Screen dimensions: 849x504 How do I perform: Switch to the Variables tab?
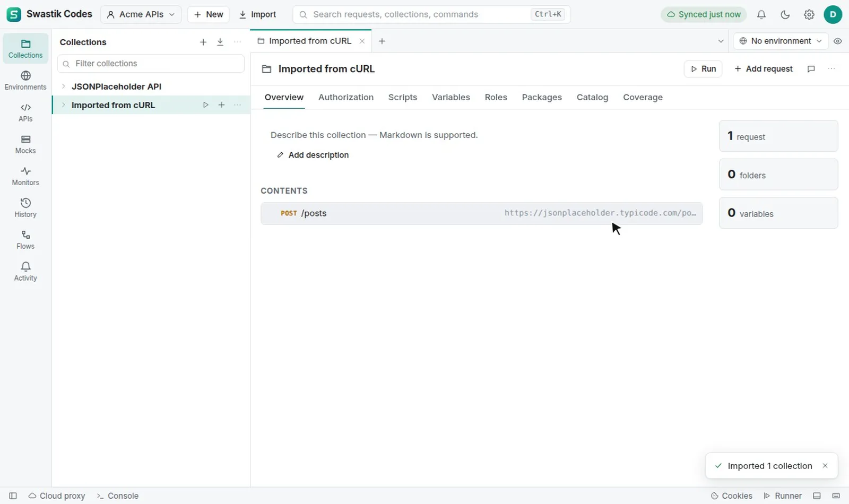451,97
